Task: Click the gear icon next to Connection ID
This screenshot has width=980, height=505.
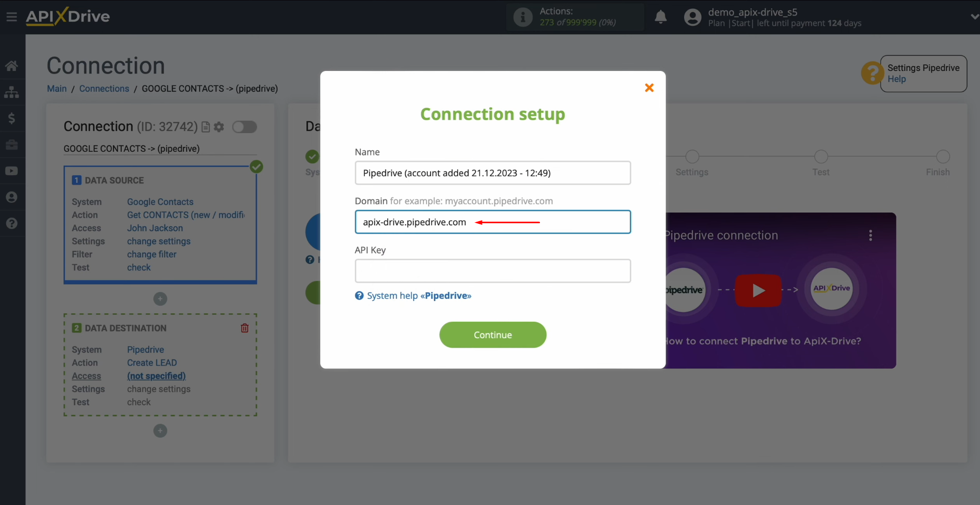Action: click(x=219, y=127)
